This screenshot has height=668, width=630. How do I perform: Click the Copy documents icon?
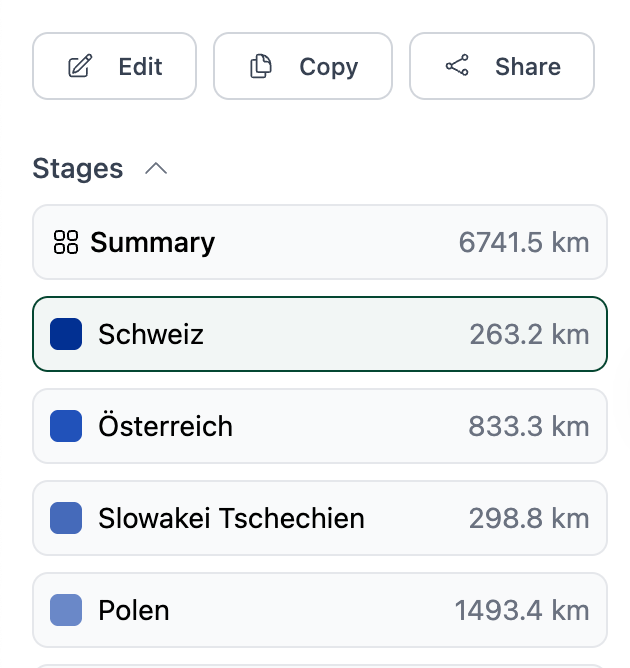[x=261, y=66]
